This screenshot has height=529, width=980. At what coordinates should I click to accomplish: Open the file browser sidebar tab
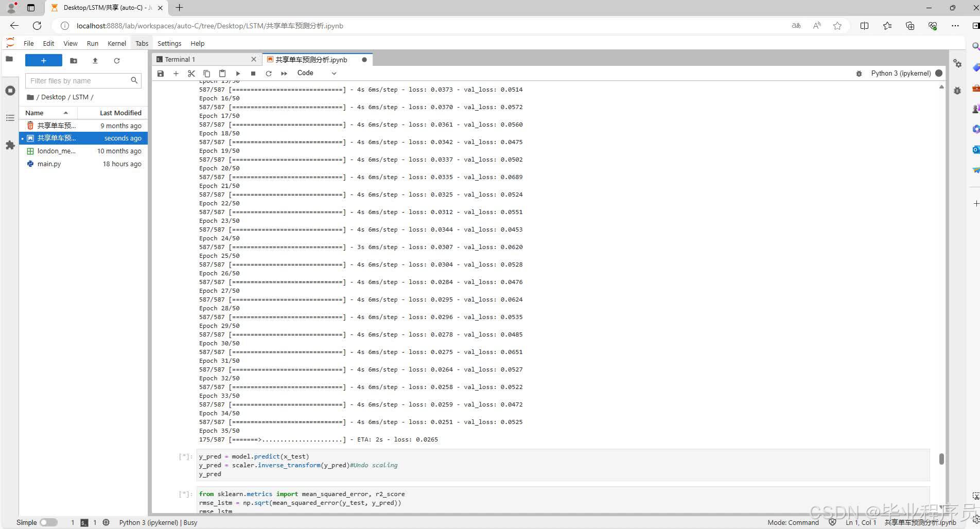click(x=9, y=59)
